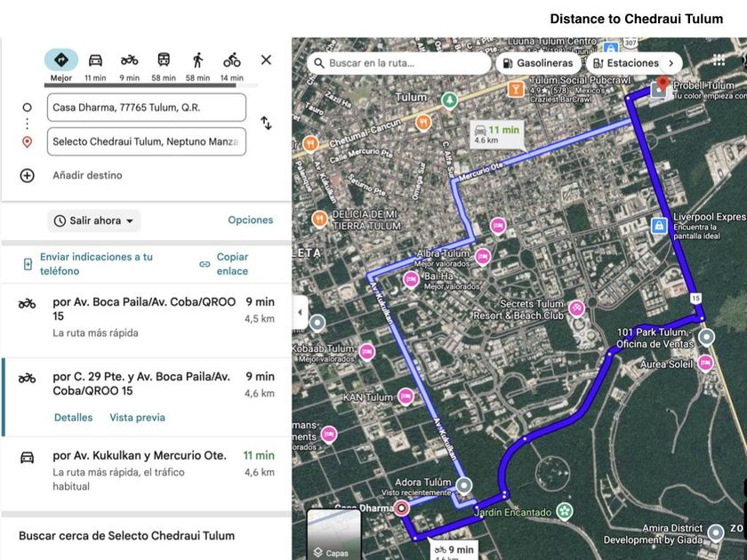This screenshot has height=560, width=747.
Task: Click Liverpool Express shopping icon
Action: point(659,226)
